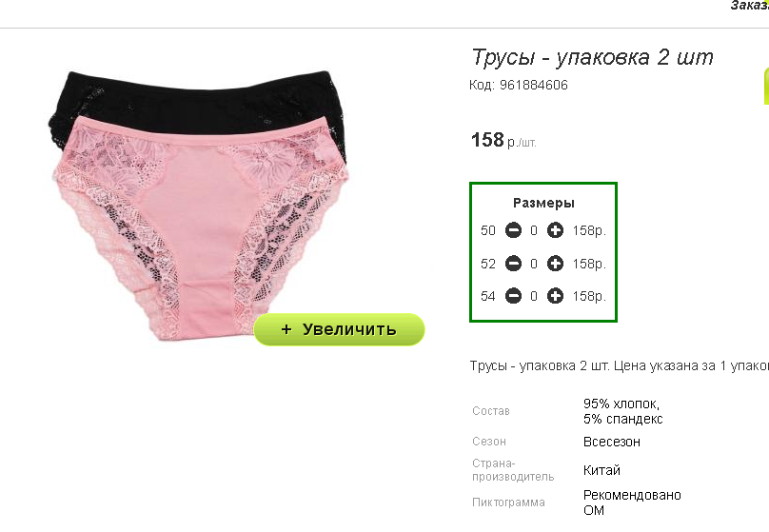Click the Размеры heading in size box
Image resolution: width=769 pixels, height=532 pixels.
pyautogui.click(x=543, y=203)
